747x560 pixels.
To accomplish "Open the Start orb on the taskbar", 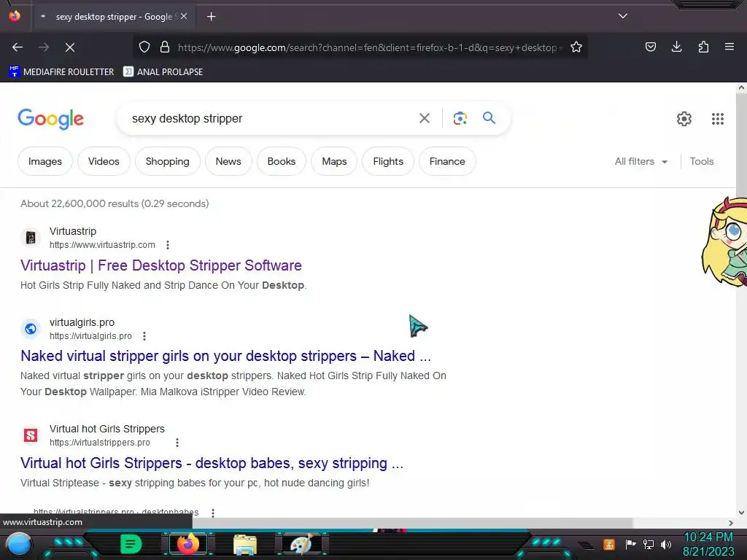I will [18, 545].
